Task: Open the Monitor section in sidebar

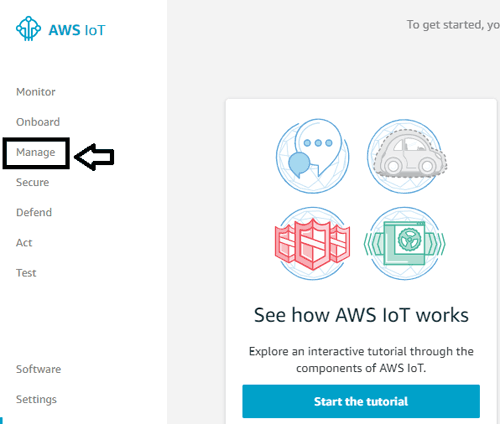Action: click(36, 92)
